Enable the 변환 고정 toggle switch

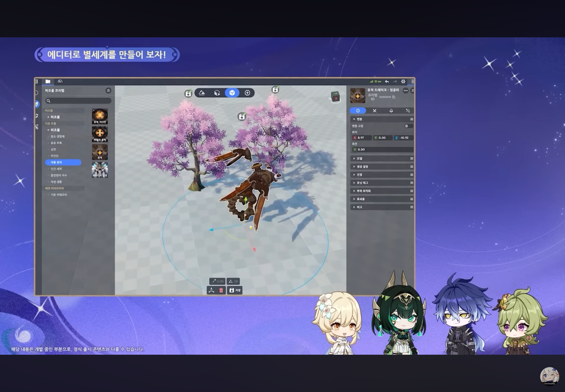pyautogui.click(x=408, y=126)
